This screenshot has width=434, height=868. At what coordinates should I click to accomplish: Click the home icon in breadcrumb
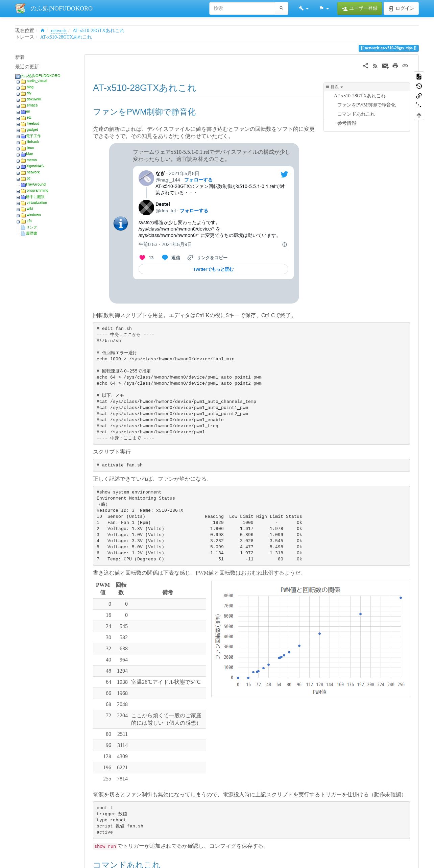43,30
